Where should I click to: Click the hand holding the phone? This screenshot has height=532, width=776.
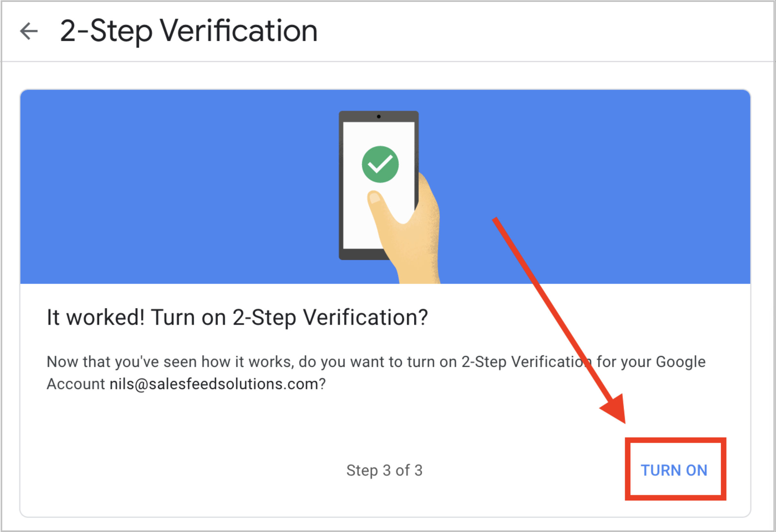[411, 234]
